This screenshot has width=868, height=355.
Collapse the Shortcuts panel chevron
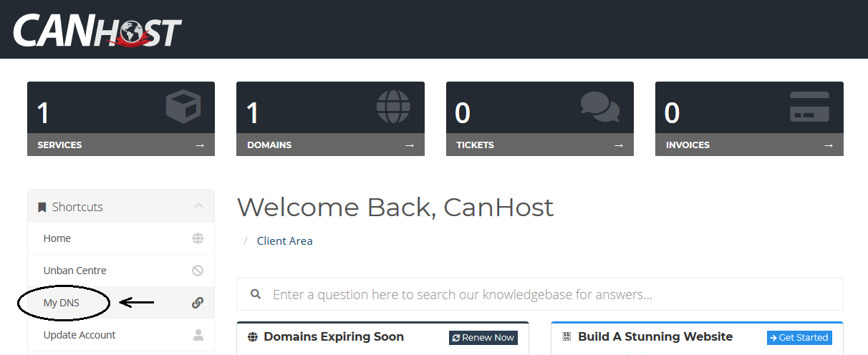198,206
